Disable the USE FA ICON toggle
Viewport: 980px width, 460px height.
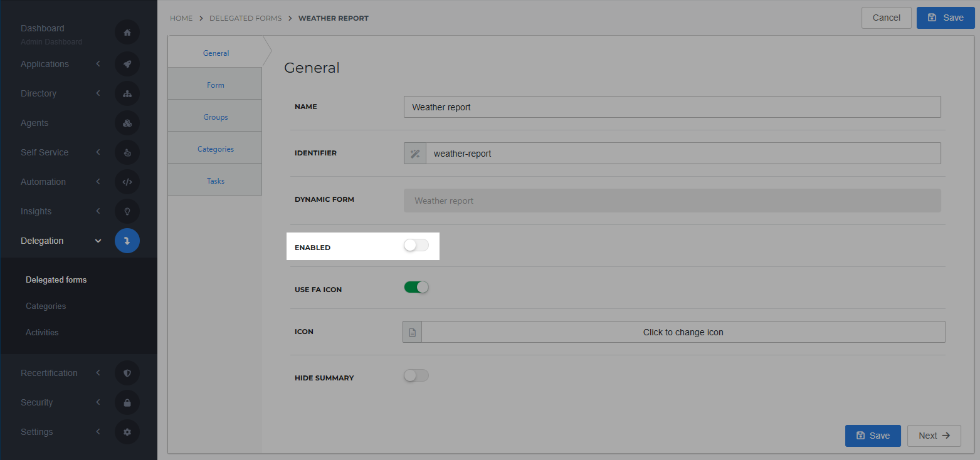click(x=416, y=287)
